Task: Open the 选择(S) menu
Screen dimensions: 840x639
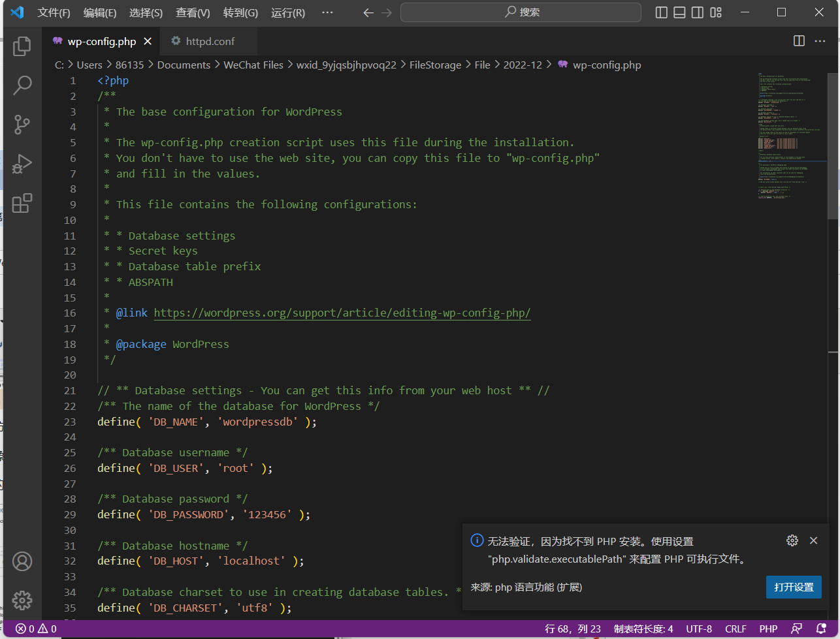Action: [x=146, y=12]
